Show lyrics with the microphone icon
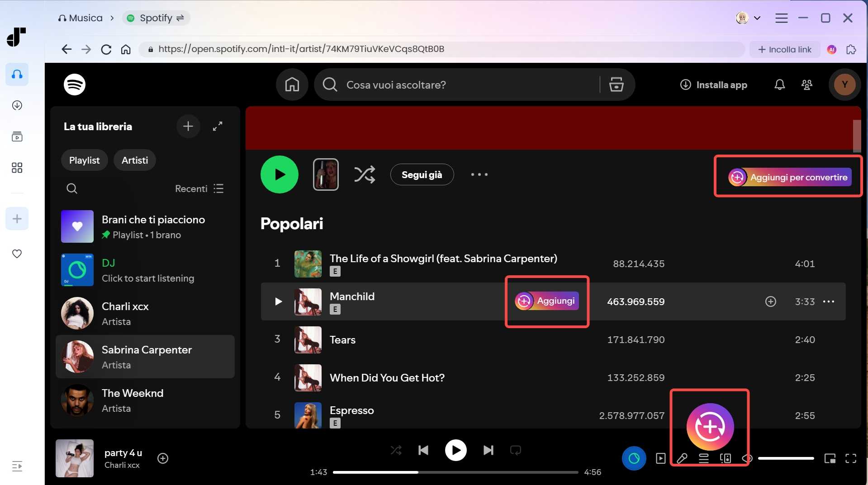Viewport: 868px width, 485px height. 682,458
